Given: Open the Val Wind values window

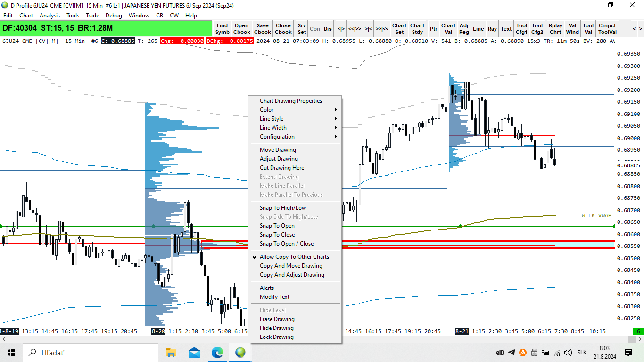Looking at the screenshot, I should tap(572, 29).
